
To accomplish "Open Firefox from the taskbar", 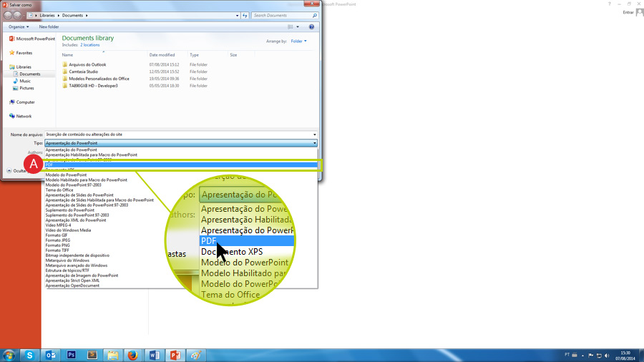I will [x=134, y=354].
